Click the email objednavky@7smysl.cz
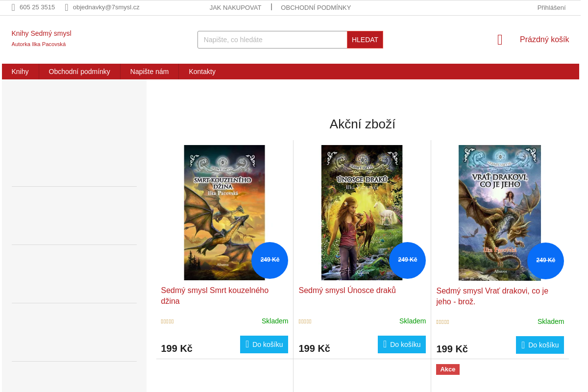The height and width of the screenshot is (392, 588). point(106,7)
